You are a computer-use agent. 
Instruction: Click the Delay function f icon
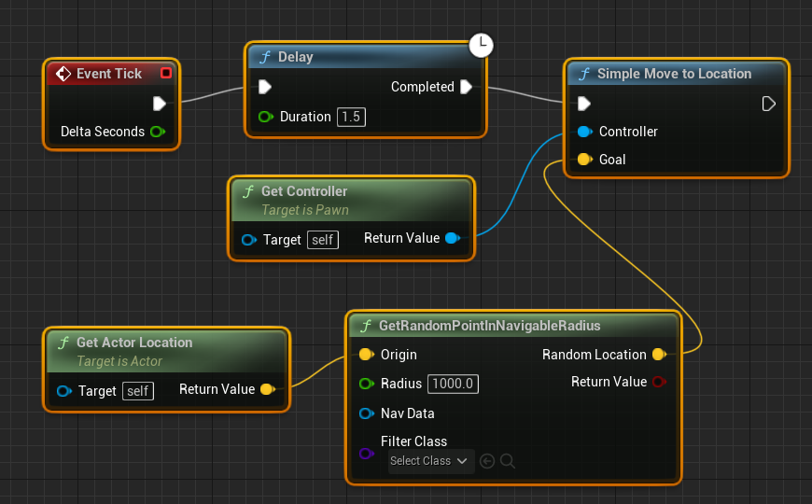265,57
